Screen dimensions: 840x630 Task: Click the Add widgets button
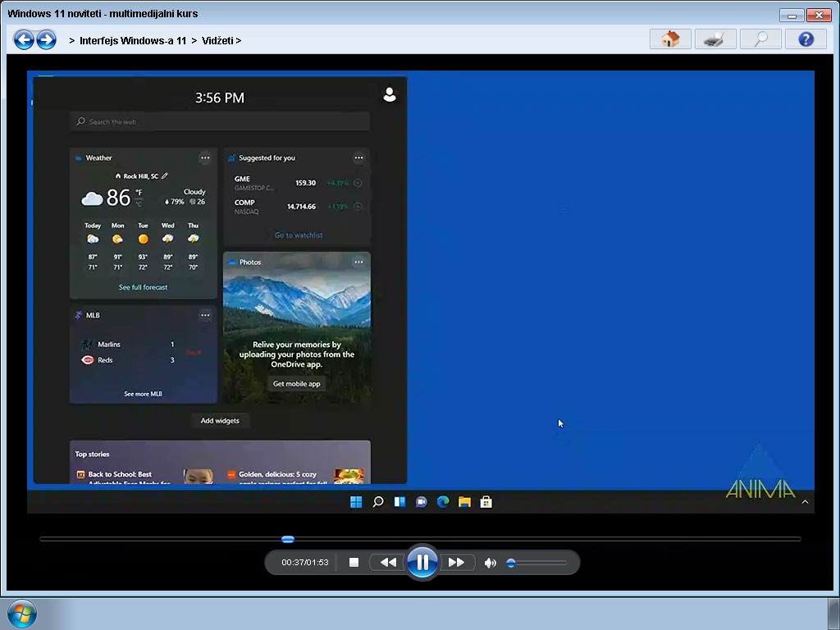[219, 420]
